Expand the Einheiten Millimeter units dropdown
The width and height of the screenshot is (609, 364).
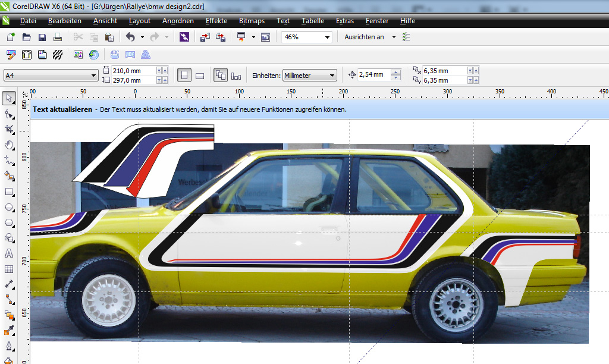pyautogui.click(x=332, y=76)
